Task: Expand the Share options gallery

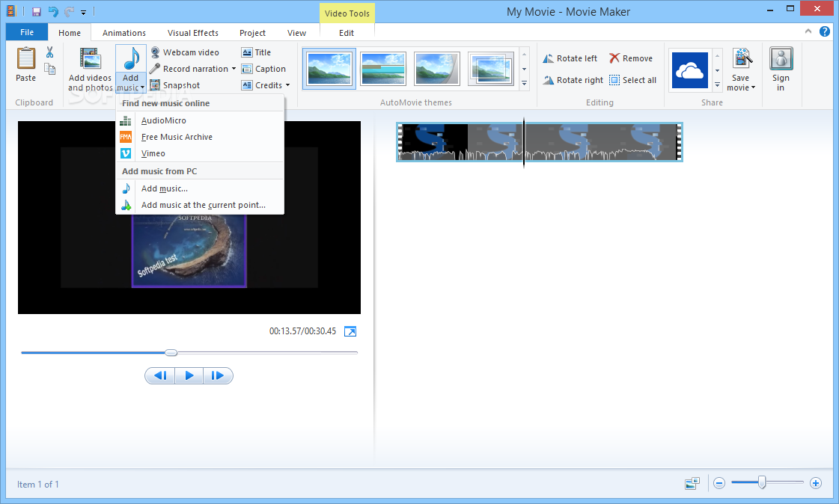Action: [718, 84]
